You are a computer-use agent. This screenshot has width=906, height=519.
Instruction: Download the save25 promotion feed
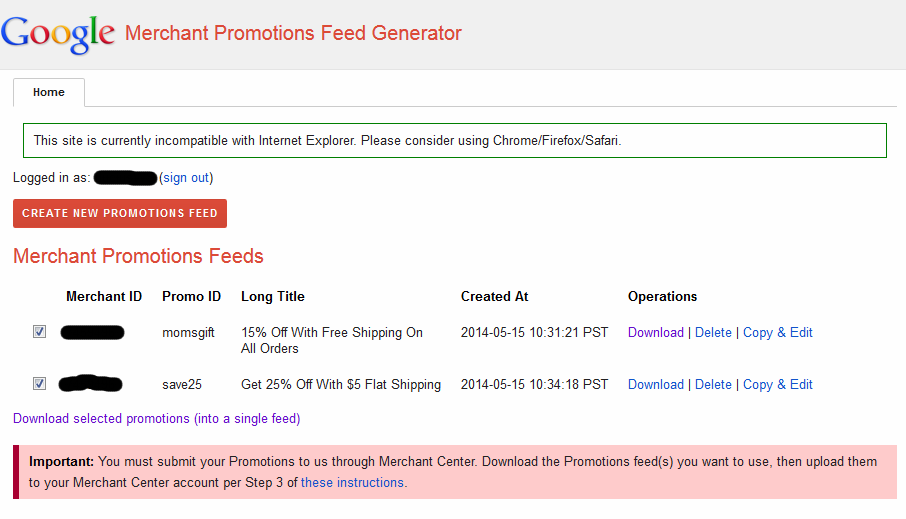pyautogui.click(x=656, y=384)
